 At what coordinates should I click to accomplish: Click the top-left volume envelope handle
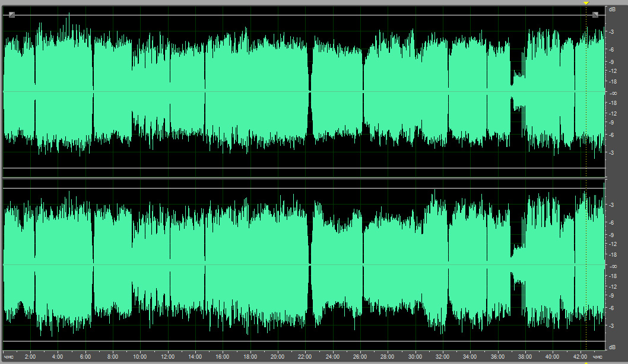[12, 15]
